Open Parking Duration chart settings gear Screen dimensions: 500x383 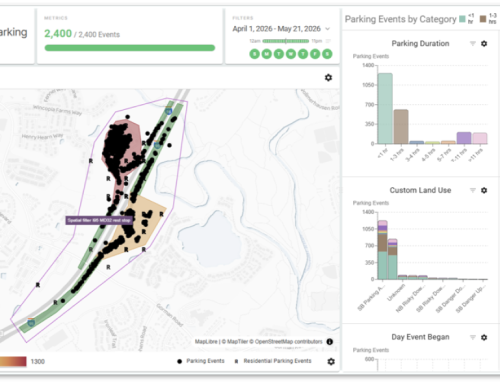(484, 44)
